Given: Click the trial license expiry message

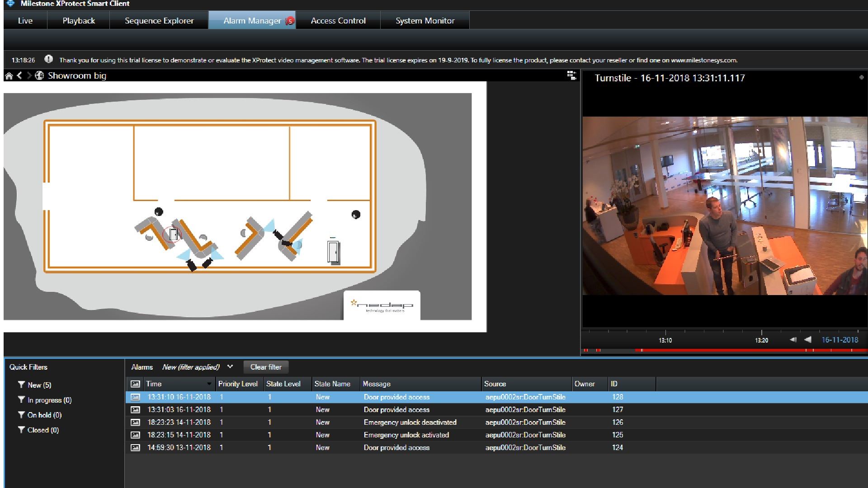Looking at the screenshot, I should (x=398, y=60).
